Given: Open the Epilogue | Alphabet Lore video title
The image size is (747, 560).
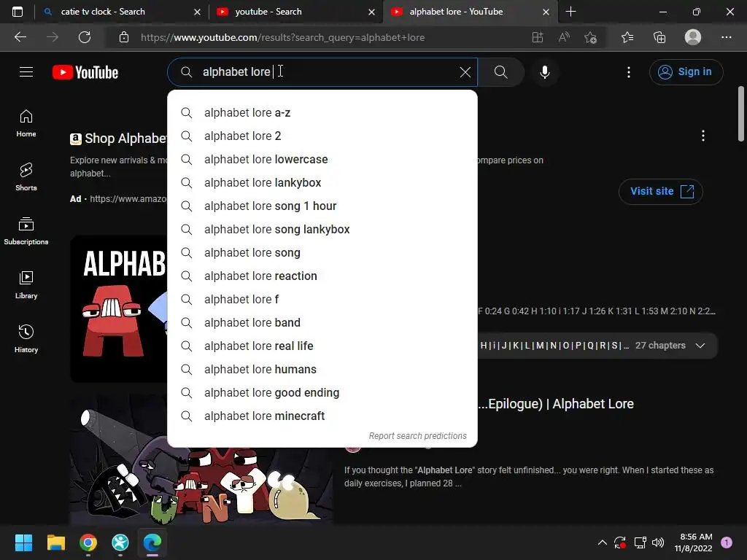Looking at the screenshot, I should click(x=557, y=404).
